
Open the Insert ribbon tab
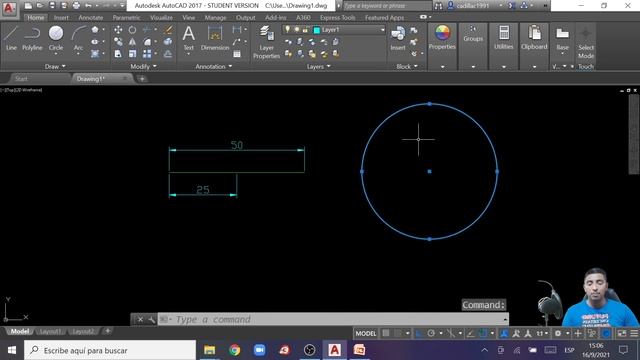(61, 18)
